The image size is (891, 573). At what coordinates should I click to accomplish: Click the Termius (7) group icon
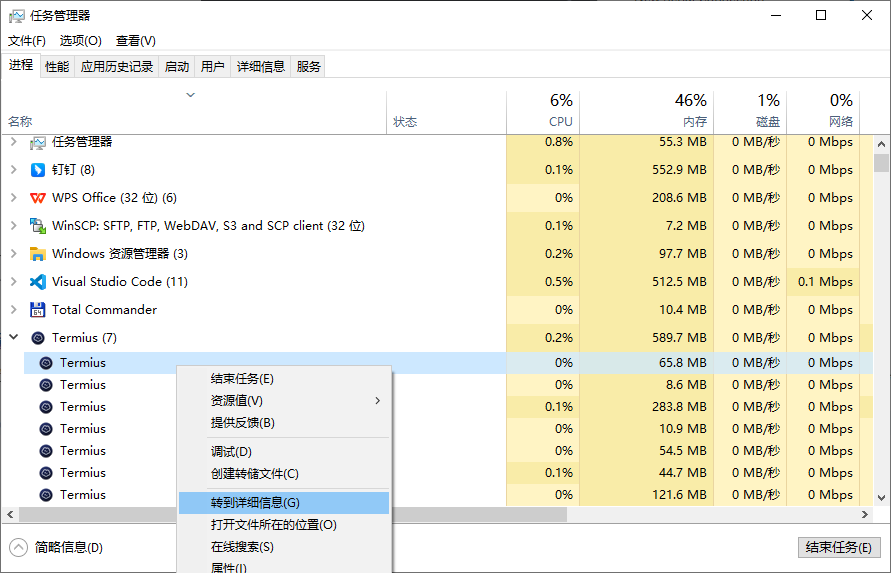(x=38, y=338)
